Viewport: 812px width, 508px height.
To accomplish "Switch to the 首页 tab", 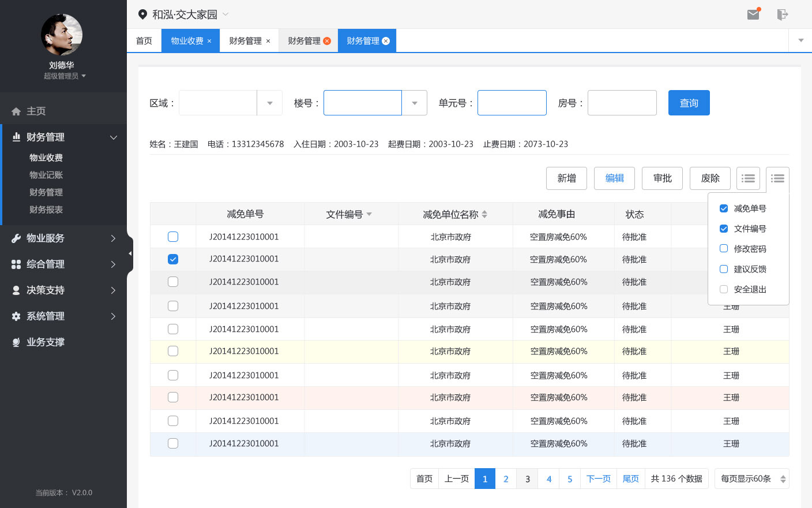I will (x=144, y=40).
